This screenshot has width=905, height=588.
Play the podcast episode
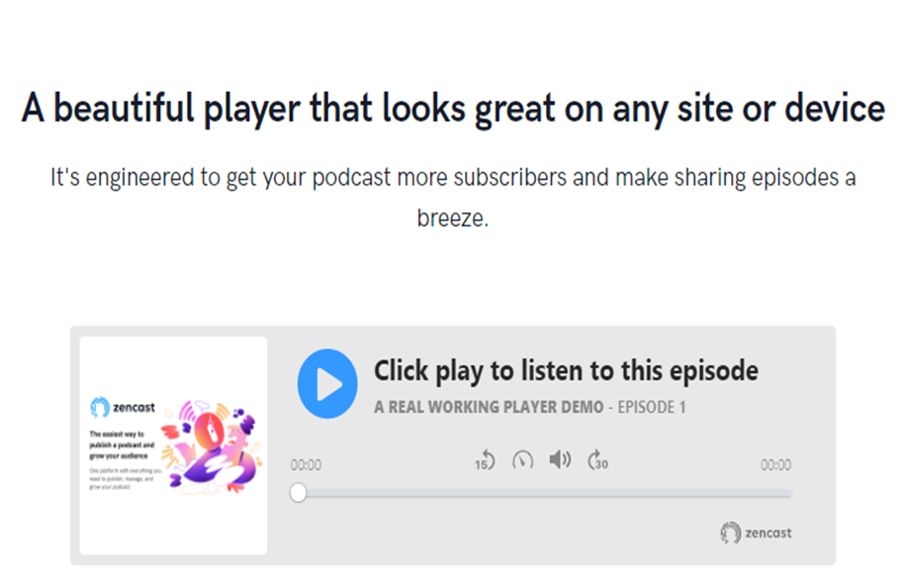[327, 383]
